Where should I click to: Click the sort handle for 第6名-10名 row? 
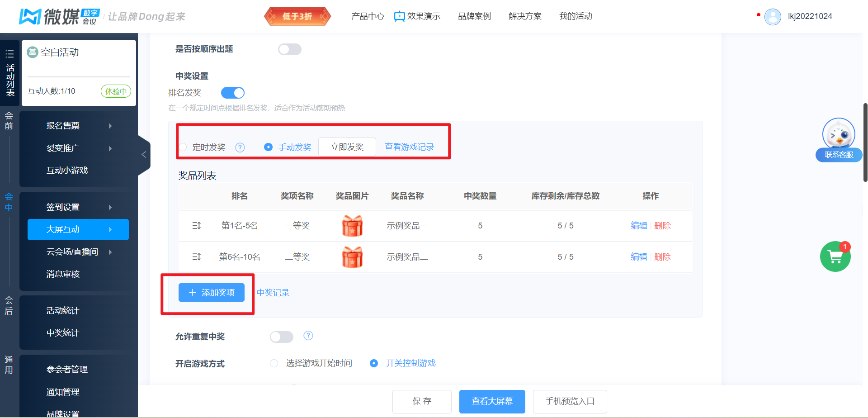pyautogui.click(x=197, y=257)
